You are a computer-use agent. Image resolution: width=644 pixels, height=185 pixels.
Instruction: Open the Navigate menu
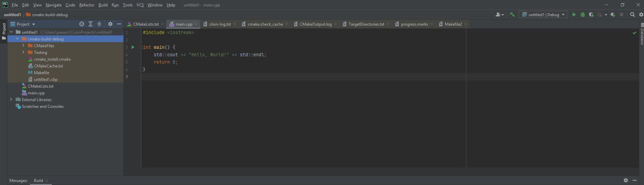click(x=53, y=5)
